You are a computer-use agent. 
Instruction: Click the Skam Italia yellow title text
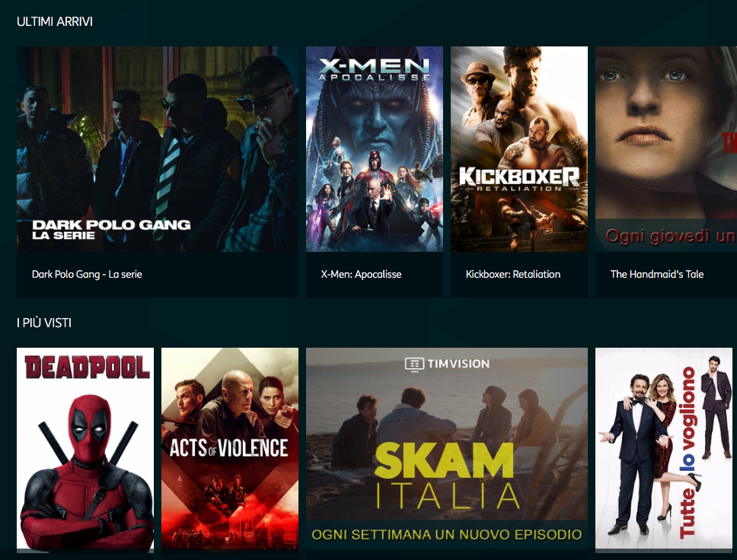click(x=447, y=477)
